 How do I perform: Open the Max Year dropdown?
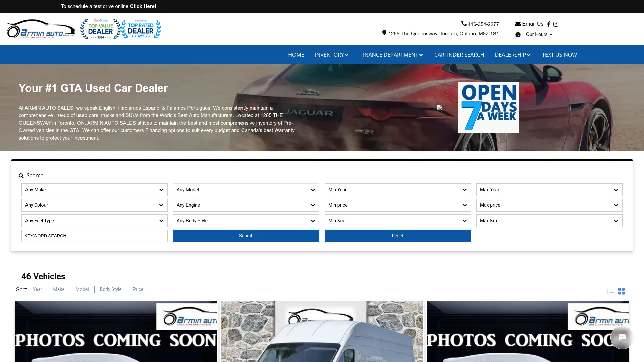[x=549, y=190]
